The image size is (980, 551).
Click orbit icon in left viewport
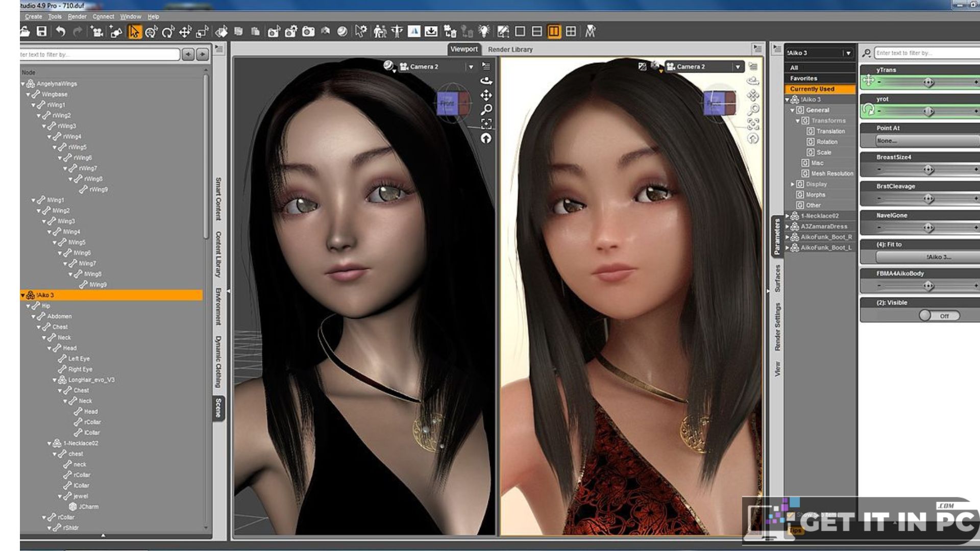(486, 81)
